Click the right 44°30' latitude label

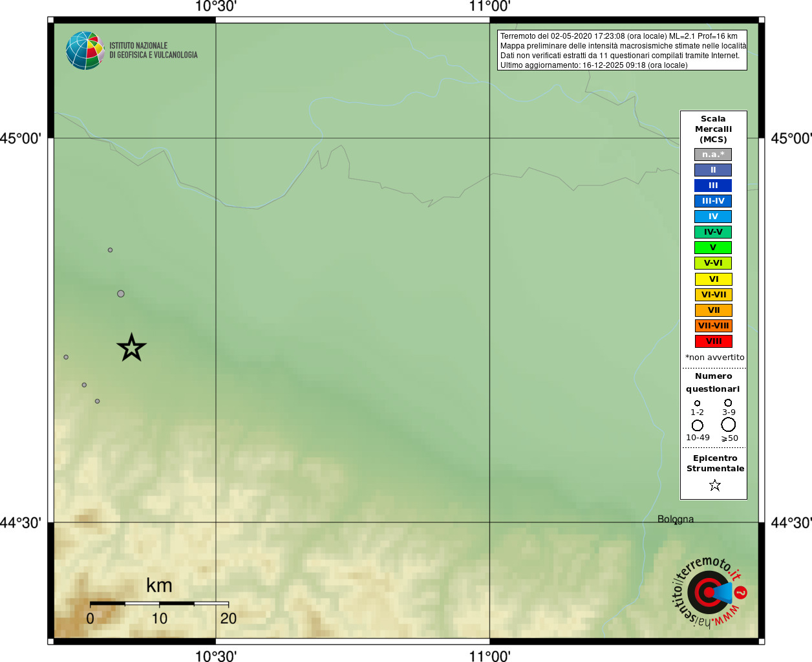tap(791, 522)
